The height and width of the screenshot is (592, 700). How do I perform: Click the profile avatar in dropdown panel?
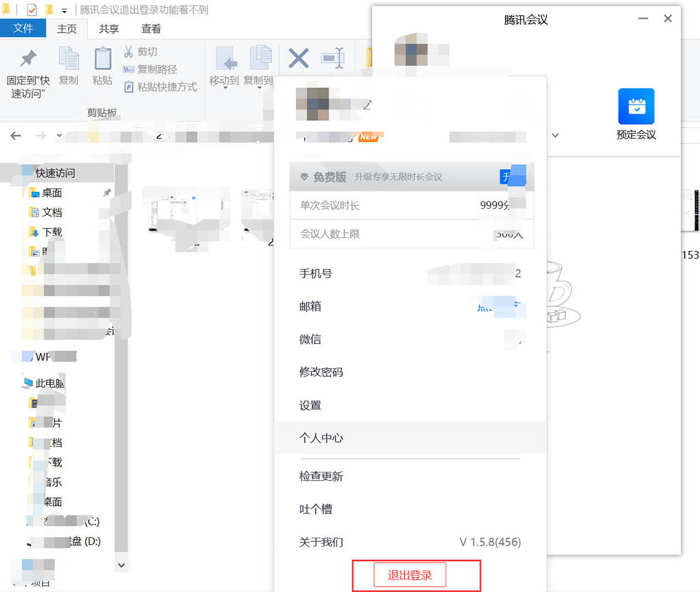click(313, 104)
